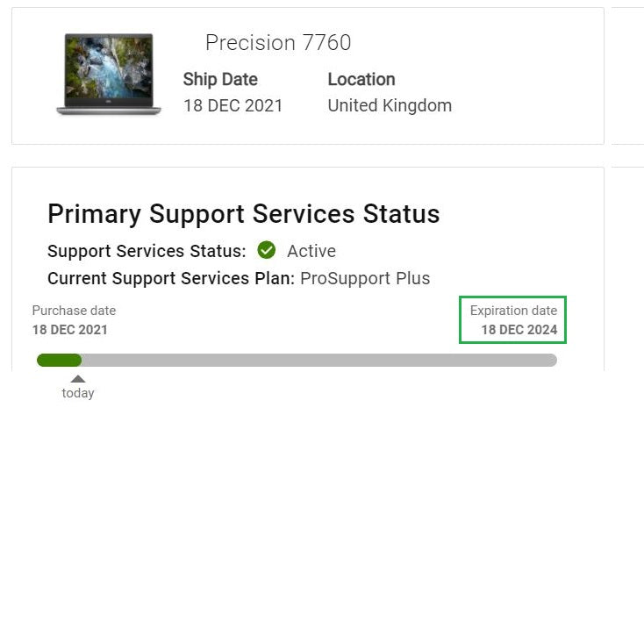Click the Active status text
This screenshot has width=644, height=644.
(x=311, y=251)
